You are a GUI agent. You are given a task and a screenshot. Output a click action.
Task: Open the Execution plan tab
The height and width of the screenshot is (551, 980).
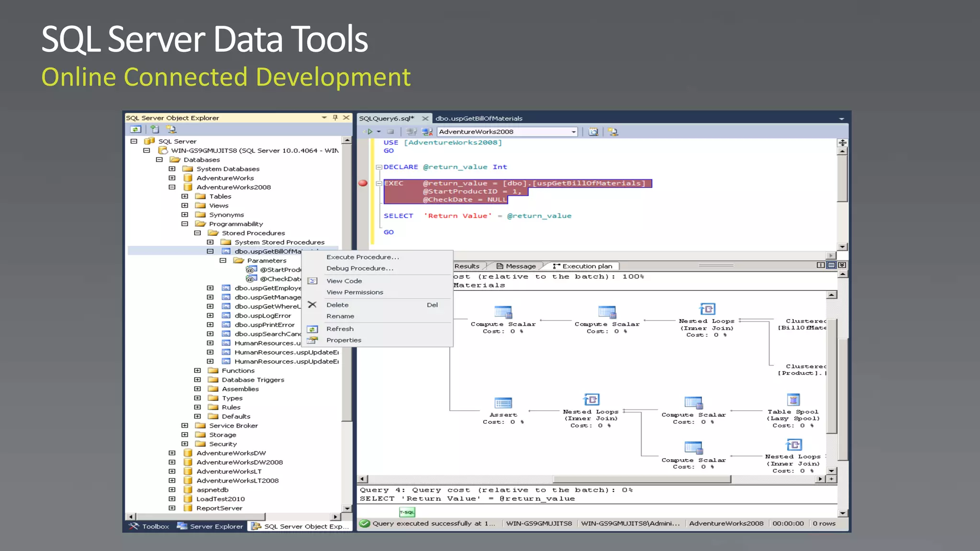tap(582, 266)
